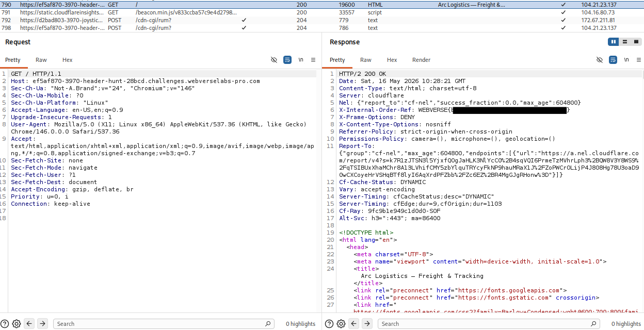Viewport: 644px width, 330px height.
Task: Open Response panel hamburger options menu
Action: pos(639,60)
